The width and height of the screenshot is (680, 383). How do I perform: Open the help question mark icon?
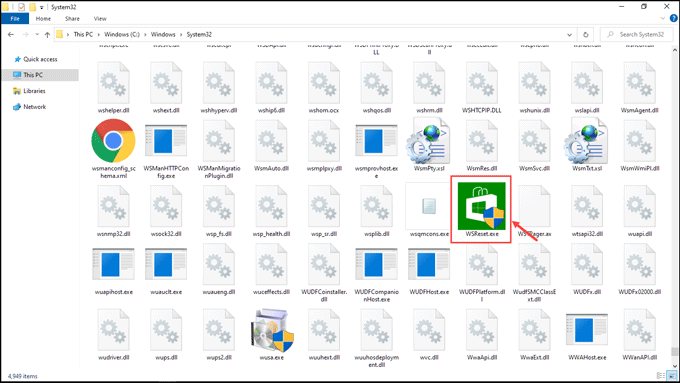[x=673, y=18]
